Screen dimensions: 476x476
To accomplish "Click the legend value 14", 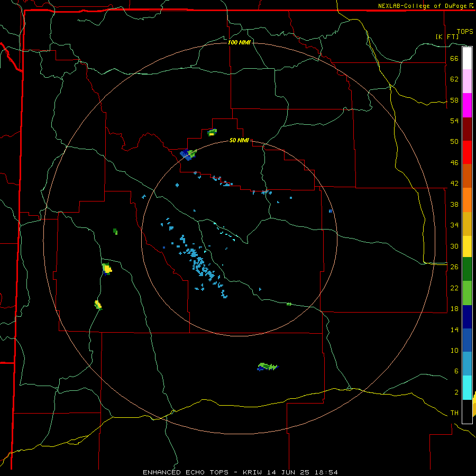I will pyautogui.click(x=454, y=329).
